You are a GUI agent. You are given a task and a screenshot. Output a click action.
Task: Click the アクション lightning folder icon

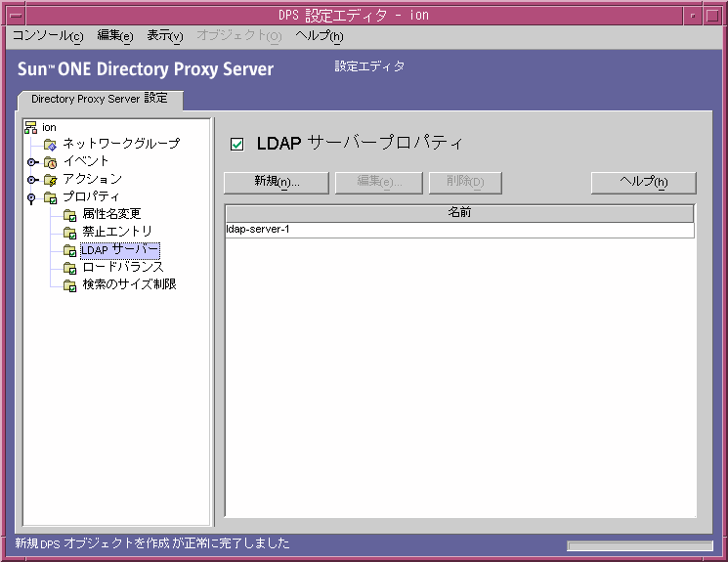(50, 180)
